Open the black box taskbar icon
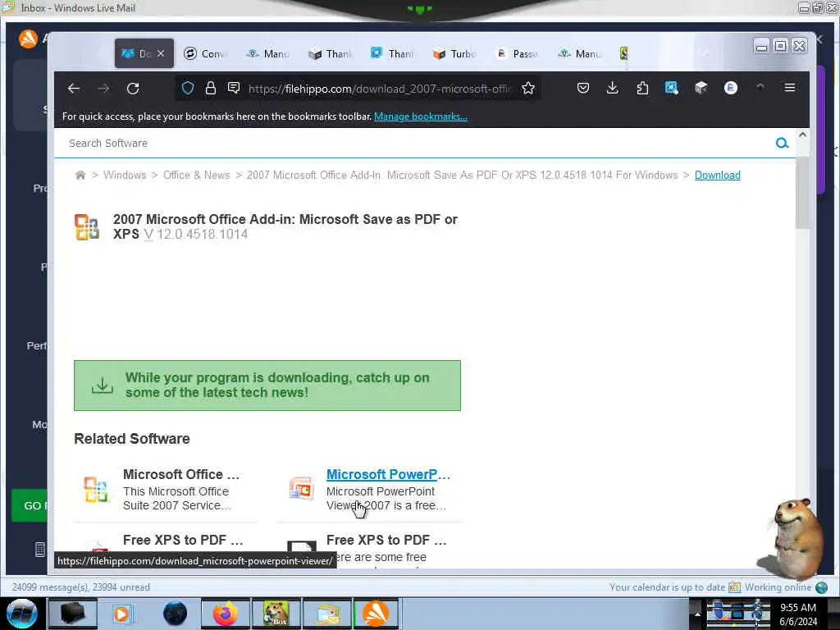The height and width of the screenshot is (630, 840). (72, 614)
